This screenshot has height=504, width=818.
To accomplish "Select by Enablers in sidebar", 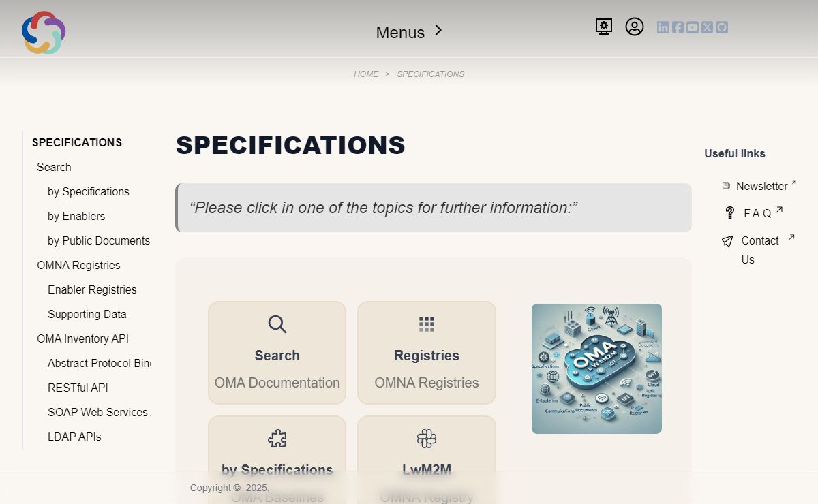I will 76,216.
